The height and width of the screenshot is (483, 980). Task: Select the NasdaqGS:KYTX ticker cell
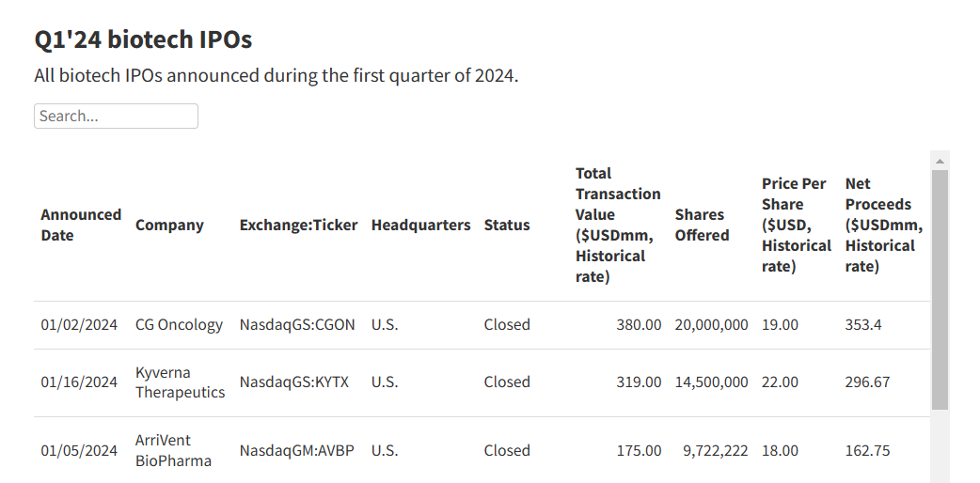[293, 382]
